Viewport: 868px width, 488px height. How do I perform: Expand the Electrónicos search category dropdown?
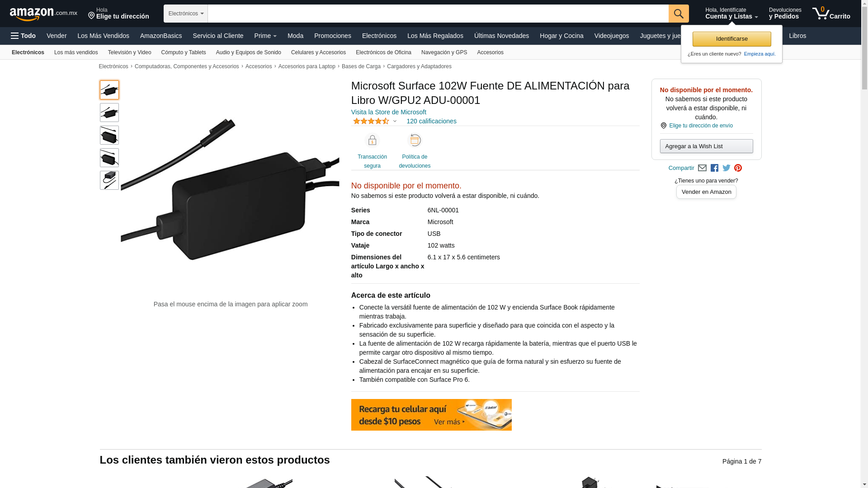[186, 14]
